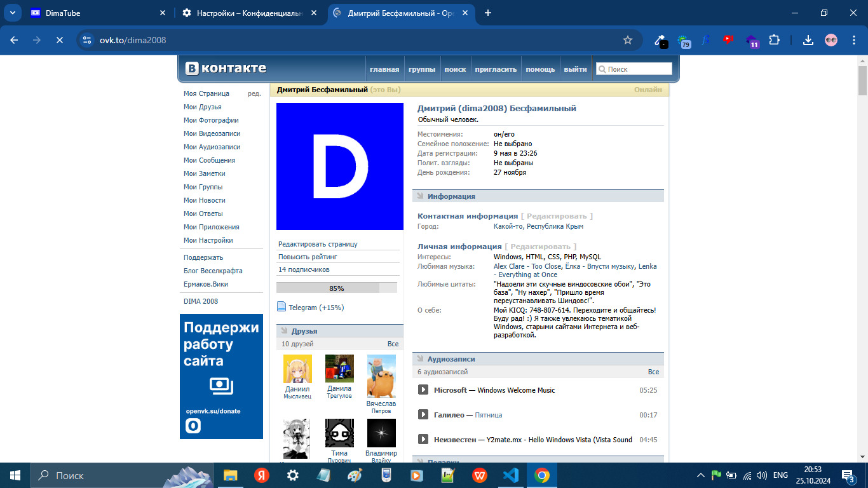Open the large profile avatar picture
Viewport: 868px width, 488px height.
click(x=339, y=166)
